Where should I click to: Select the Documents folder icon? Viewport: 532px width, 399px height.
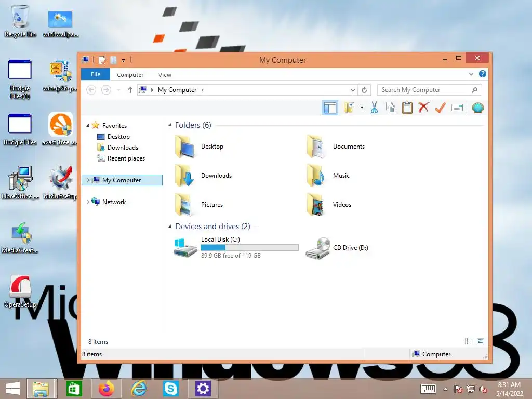pyautogui.click(x=316, y=147)
